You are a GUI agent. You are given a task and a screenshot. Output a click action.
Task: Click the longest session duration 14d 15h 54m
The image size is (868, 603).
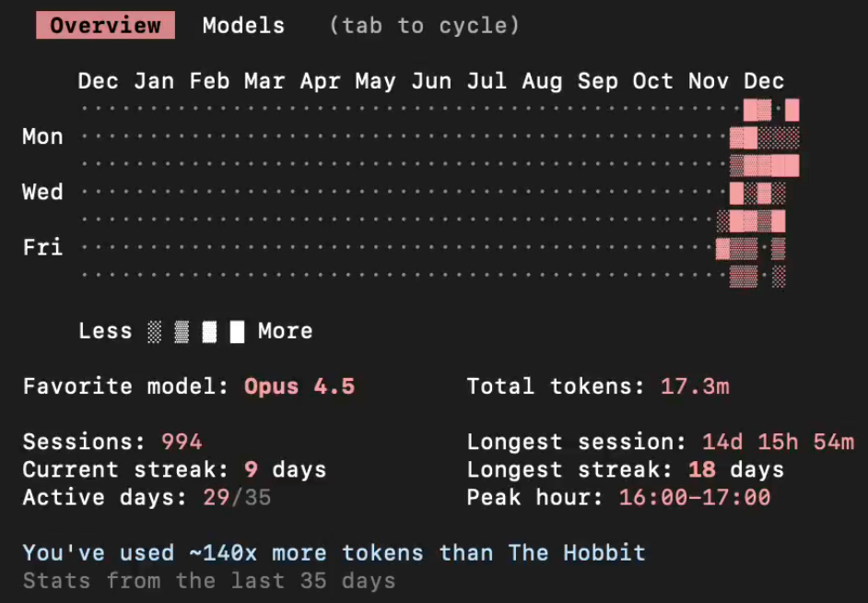[778, 442]
